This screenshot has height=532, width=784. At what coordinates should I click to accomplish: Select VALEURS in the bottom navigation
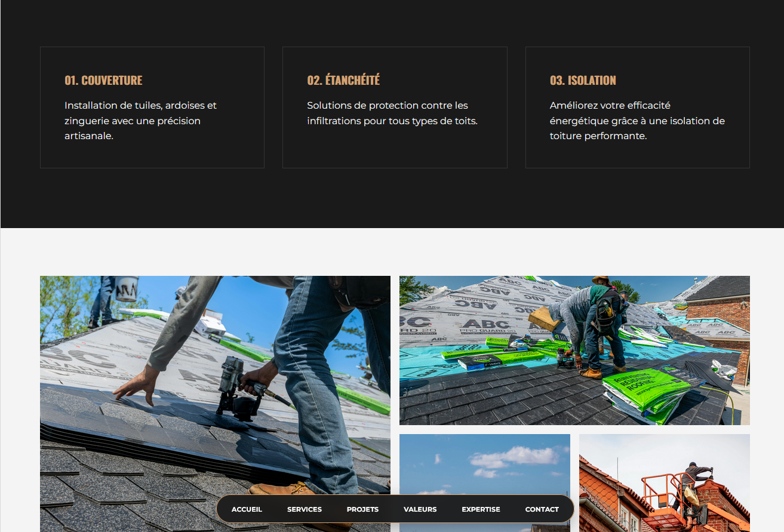420,509
